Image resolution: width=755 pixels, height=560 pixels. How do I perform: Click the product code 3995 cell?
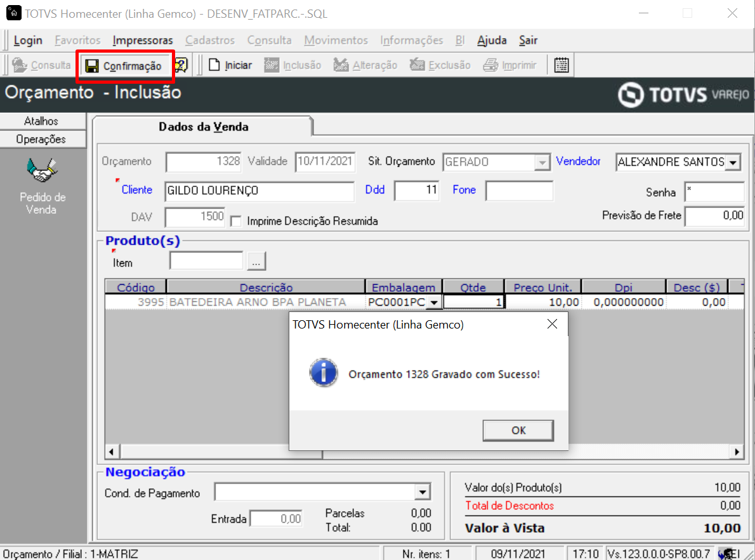pos(136,303)
